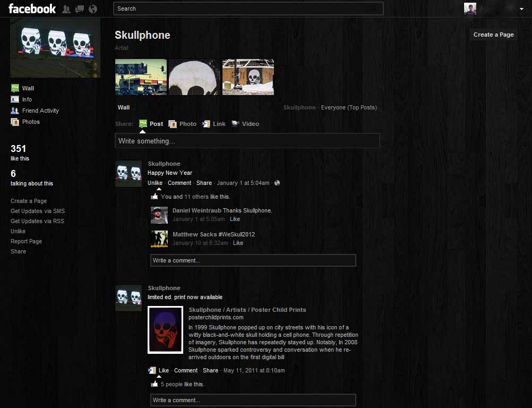The image size is (532, 408).
Task: Like Daniel Weintraub's comment
Action: click(x=235, y=219)
